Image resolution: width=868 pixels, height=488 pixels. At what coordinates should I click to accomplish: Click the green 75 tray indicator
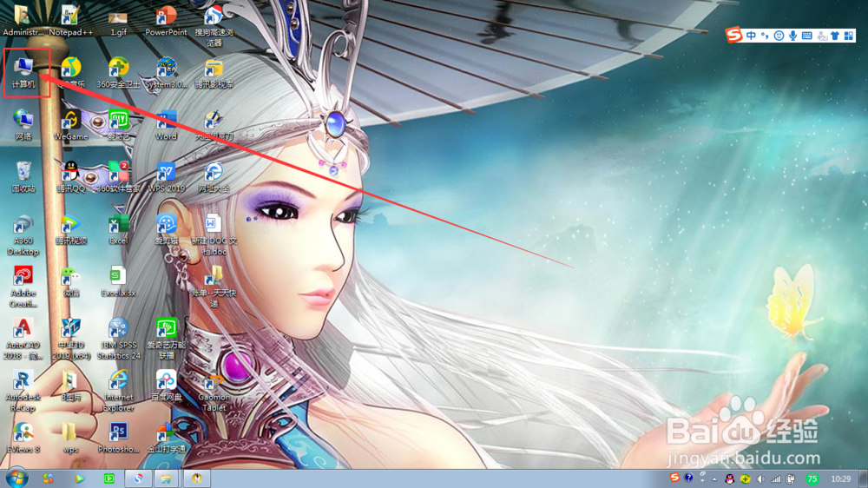pyautogui.click(x=812, y=478)
